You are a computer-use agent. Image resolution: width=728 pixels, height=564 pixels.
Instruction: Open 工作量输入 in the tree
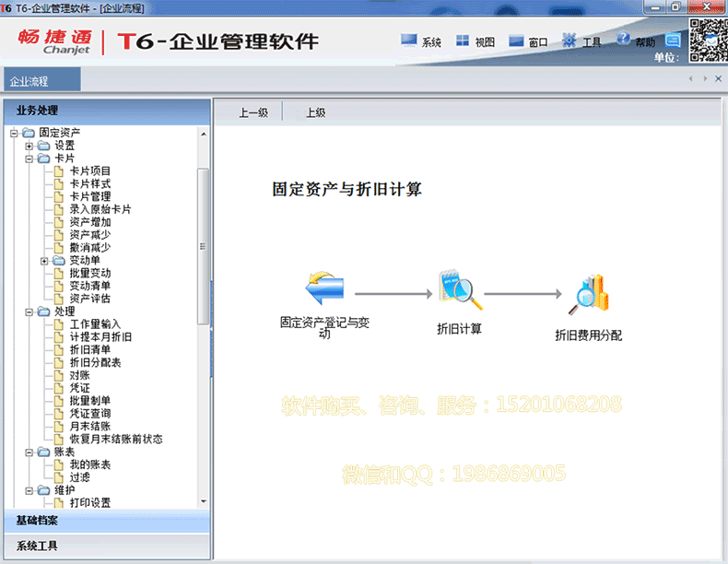point(95,324)
